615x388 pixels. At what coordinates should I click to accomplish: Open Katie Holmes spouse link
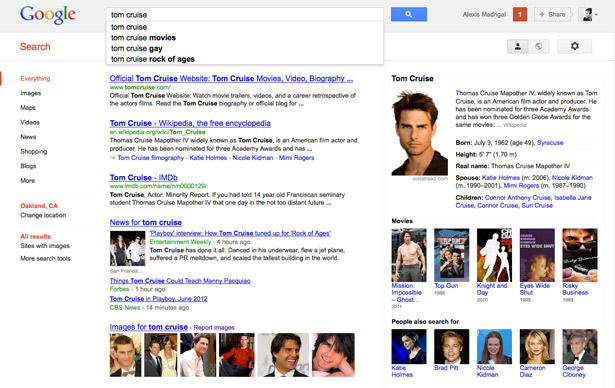pos(500,178)
